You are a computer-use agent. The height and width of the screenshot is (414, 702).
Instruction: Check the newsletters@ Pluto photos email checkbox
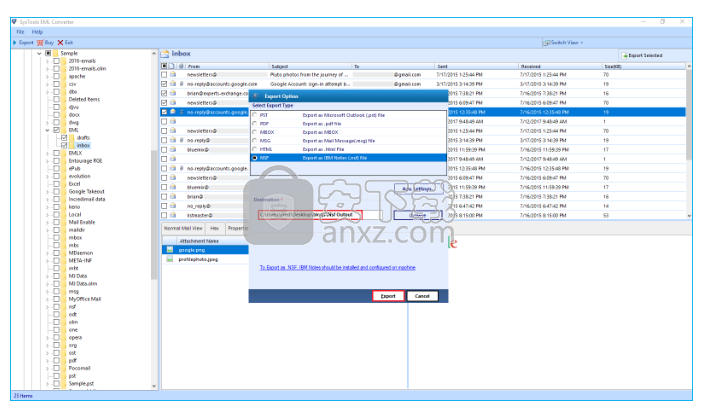pyautogui.click(x=164, y=75)
